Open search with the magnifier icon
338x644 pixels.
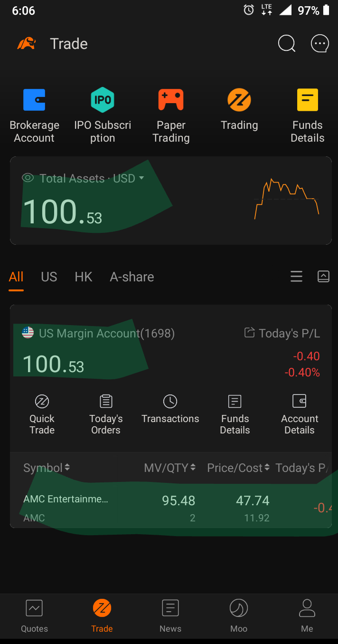tap(286, 44)
